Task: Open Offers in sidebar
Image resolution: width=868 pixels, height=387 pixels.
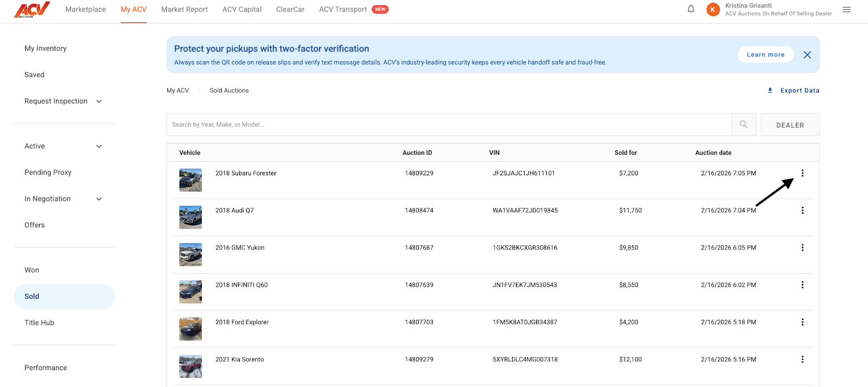Action: pyautogui.click(x=34, y=225)
